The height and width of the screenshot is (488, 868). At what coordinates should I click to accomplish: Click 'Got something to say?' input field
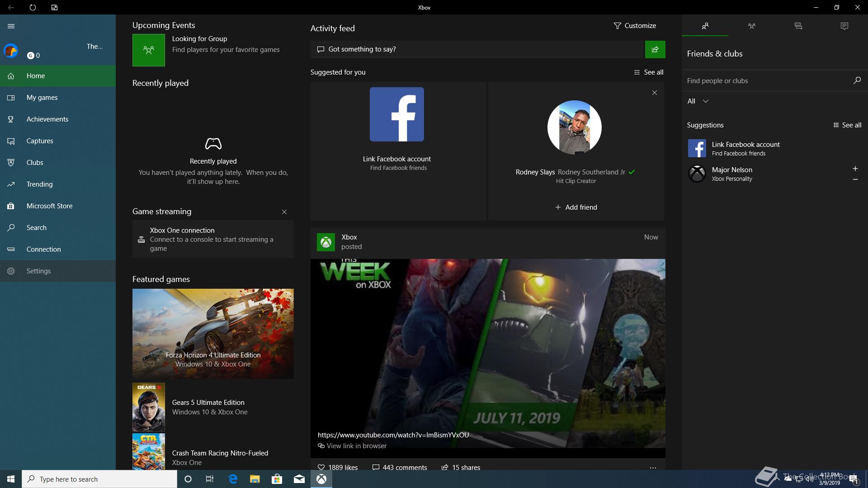click(477, 49)
